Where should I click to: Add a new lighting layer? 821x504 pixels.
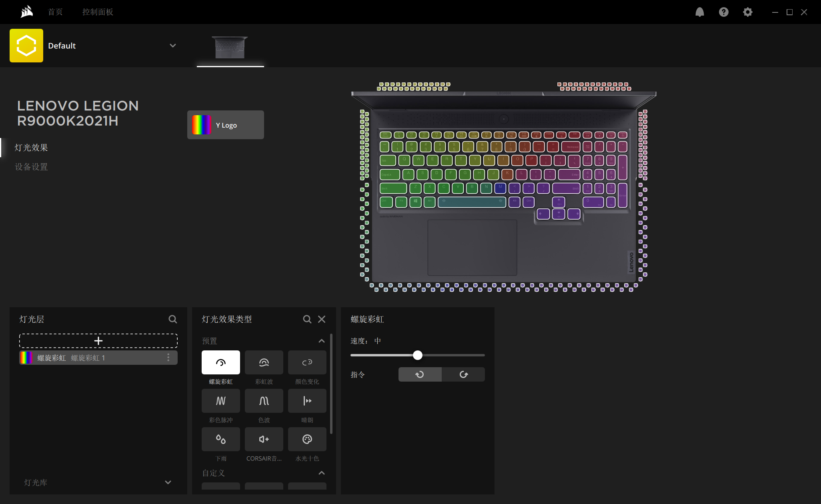click(98, 341)
